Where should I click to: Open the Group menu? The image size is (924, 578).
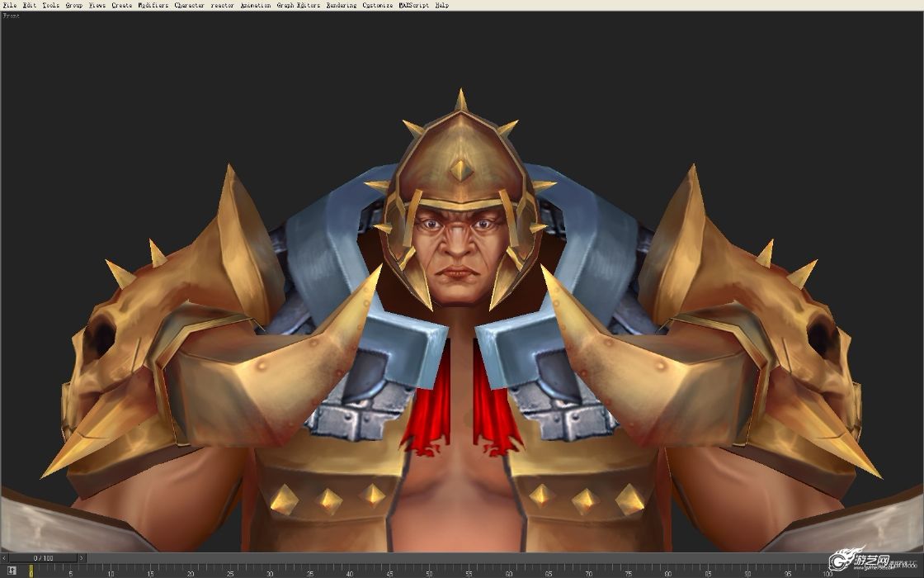(74, 5)
